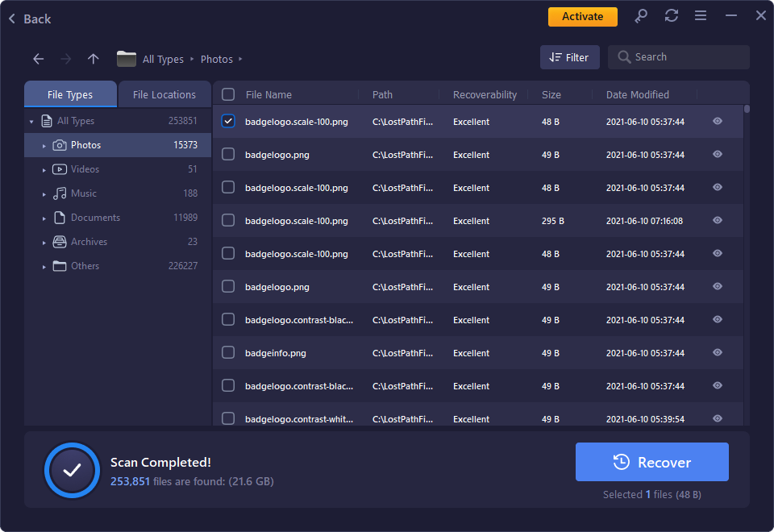Preview badgelogo.png using its eye icon
This screenshot has width=774, height=532.
tap(717, 154)
